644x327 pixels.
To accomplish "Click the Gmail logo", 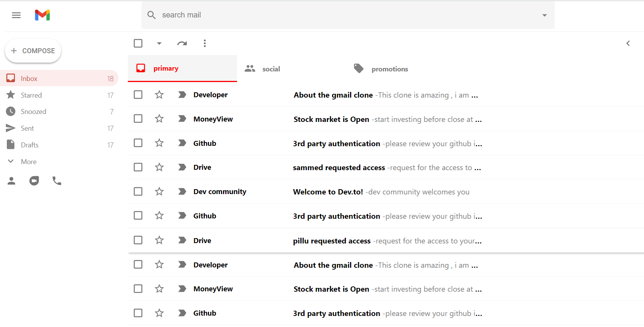I will tap(42, 15).
